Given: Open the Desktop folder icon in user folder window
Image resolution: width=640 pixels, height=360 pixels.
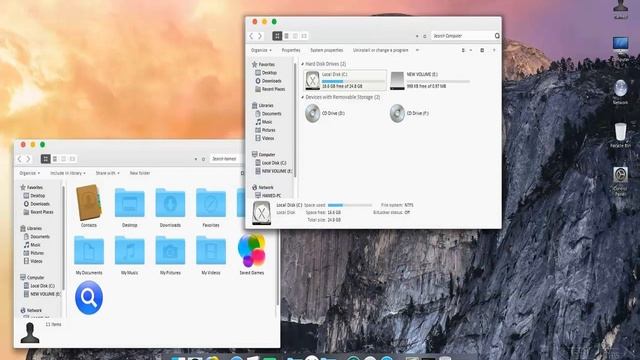Looking at the screenshot, I should [x=129, y=203].
